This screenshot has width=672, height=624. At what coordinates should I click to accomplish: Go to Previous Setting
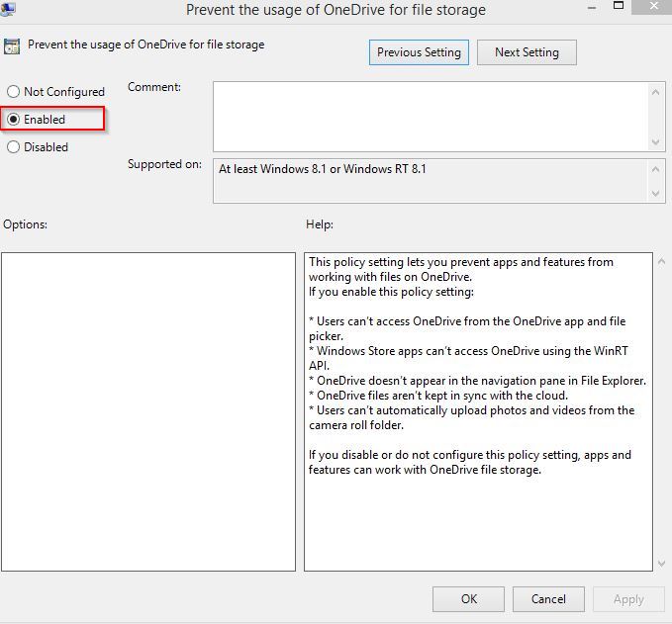[x=419, y=52]
